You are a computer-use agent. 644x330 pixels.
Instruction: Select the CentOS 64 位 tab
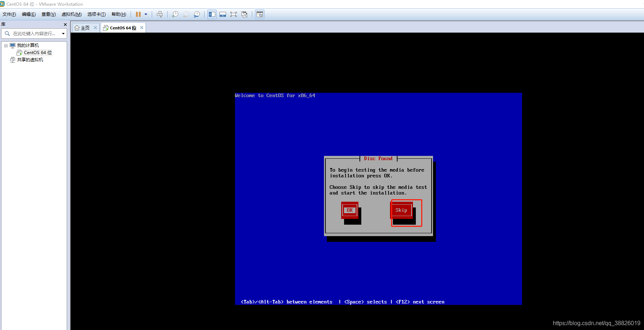point(123,28)
